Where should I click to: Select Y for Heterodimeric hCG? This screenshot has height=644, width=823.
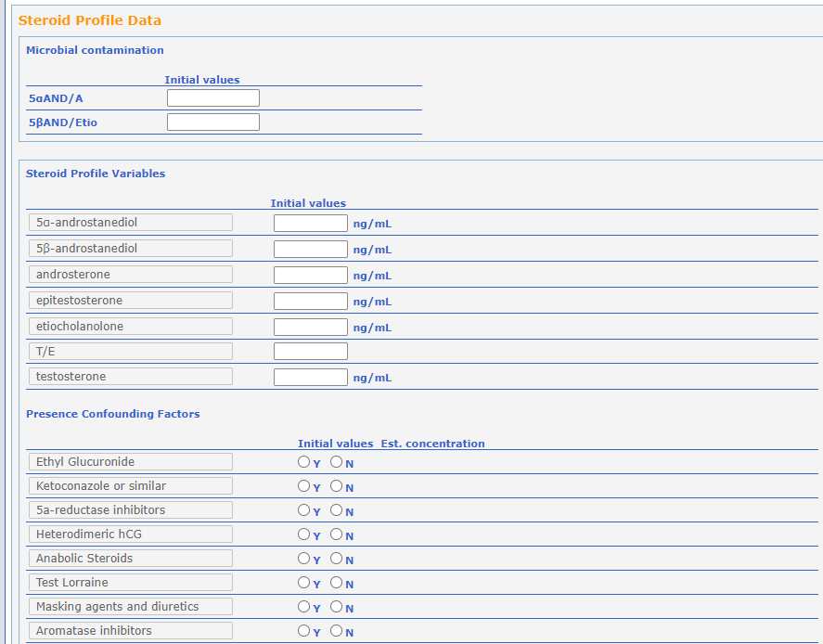303,535
